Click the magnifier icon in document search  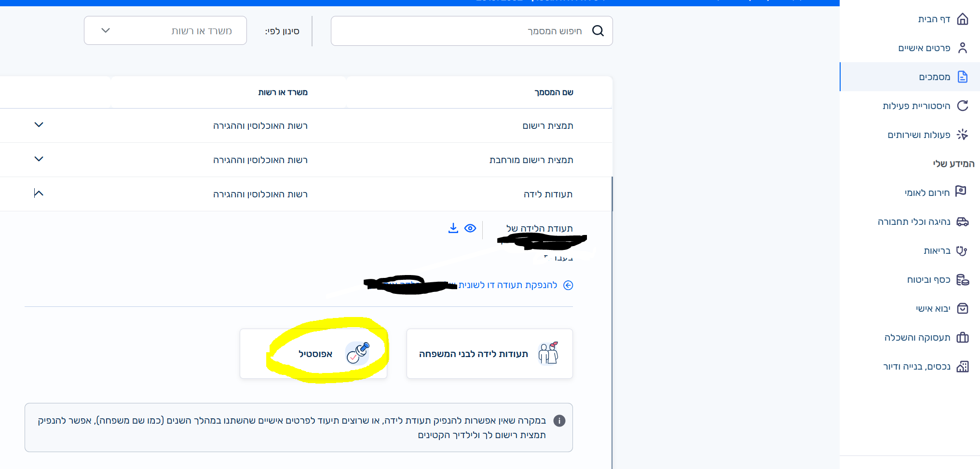click(598, 31)
